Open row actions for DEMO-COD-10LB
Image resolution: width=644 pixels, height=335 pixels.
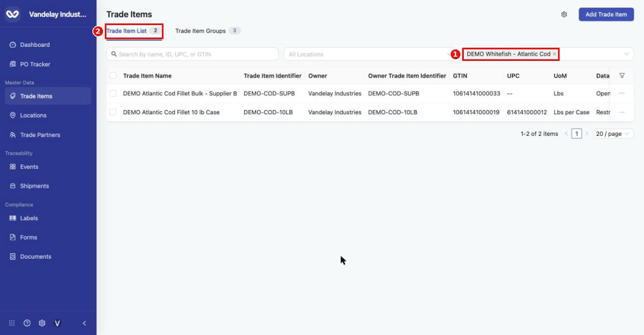[622, 112]
